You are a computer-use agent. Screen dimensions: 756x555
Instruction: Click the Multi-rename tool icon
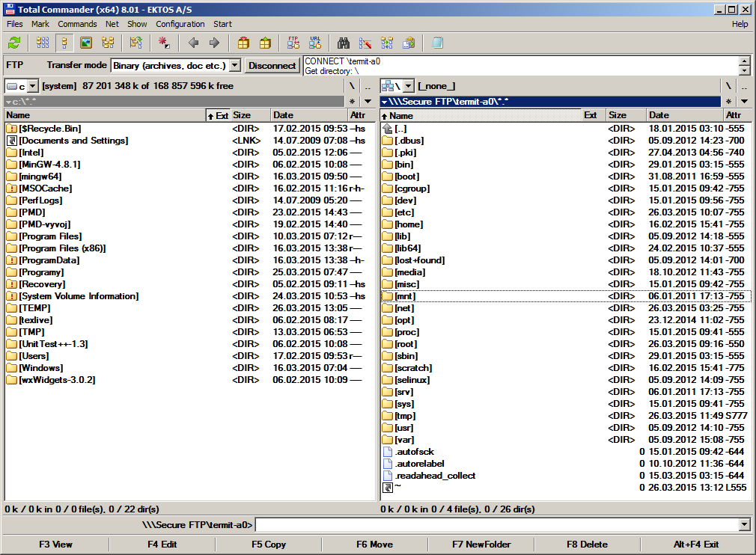point(365,43)
